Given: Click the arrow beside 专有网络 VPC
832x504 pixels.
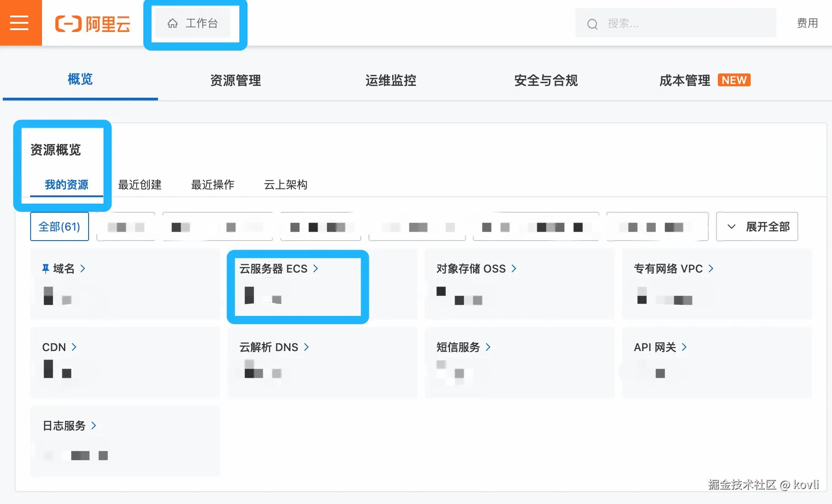Looking at the screenshot, I should 711,268.
